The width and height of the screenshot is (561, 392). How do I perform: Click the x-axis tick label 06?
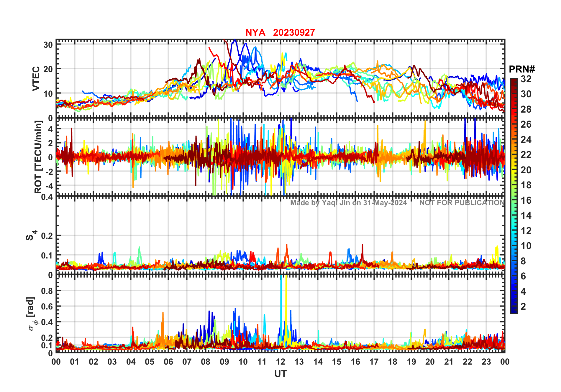(x=168, y=362)
